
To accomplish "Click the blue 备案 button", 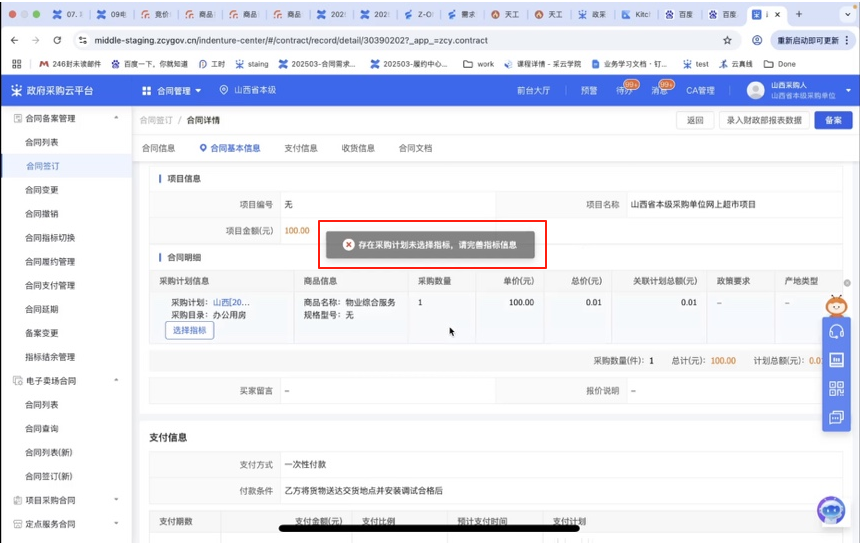I will click(x=833, y=120).
